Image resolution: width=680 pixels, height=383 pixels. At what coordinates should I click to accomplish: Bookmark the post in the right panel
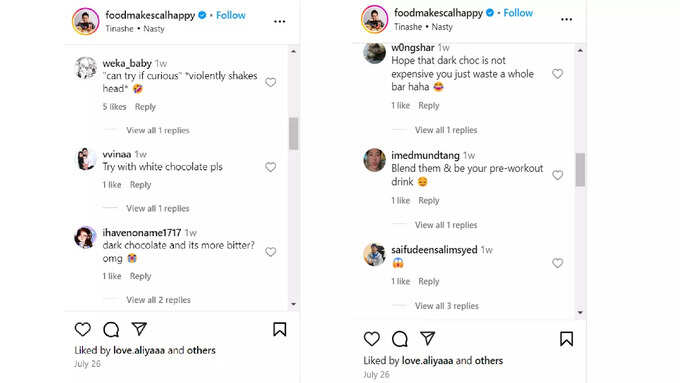[566, 339]
